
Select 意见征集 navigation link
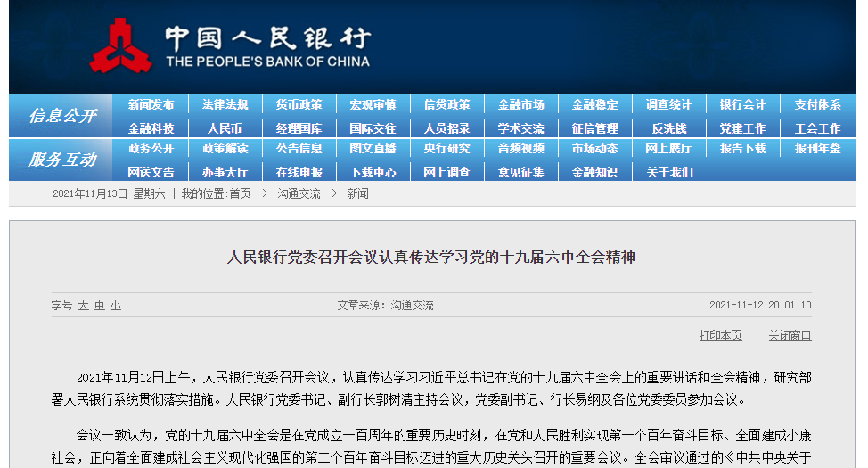[x=521, y=172]
